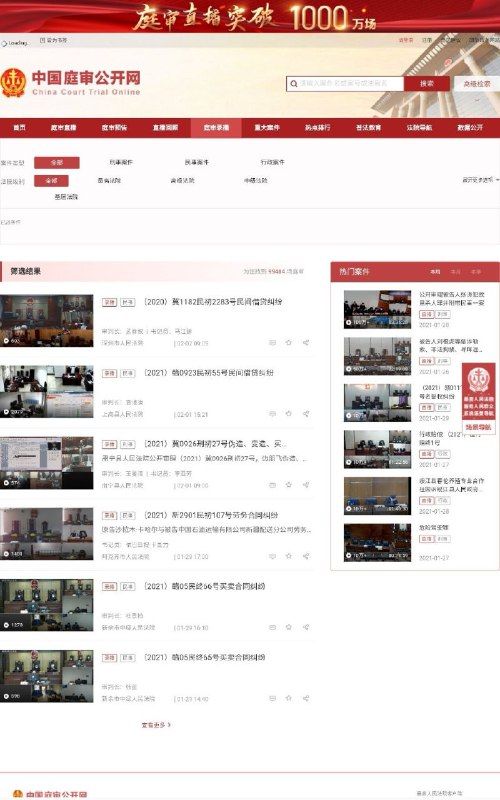Open 直播回顾 in the navigation bar
The image size is (500, 800).
tap(165, 128)
